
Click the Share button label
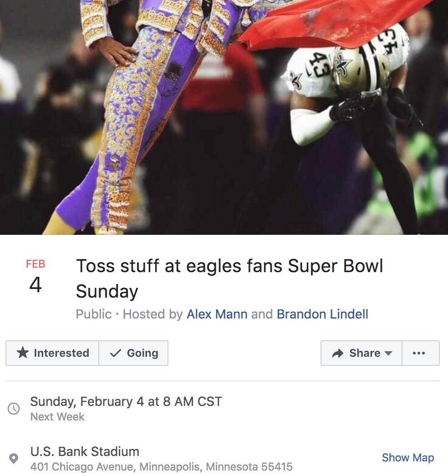(x=365, y=353)
